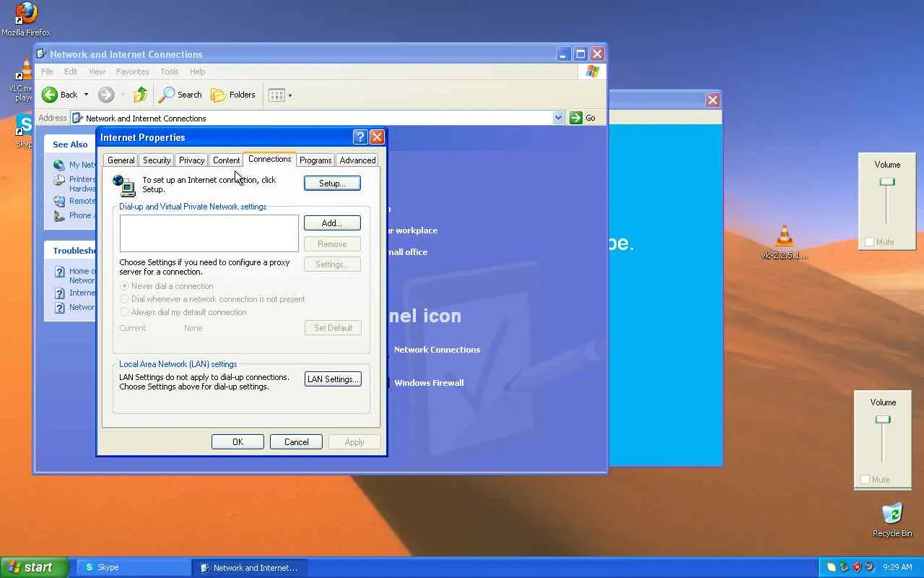
Task: Switch to the Programs tab
Action: [x=315, y=160]
